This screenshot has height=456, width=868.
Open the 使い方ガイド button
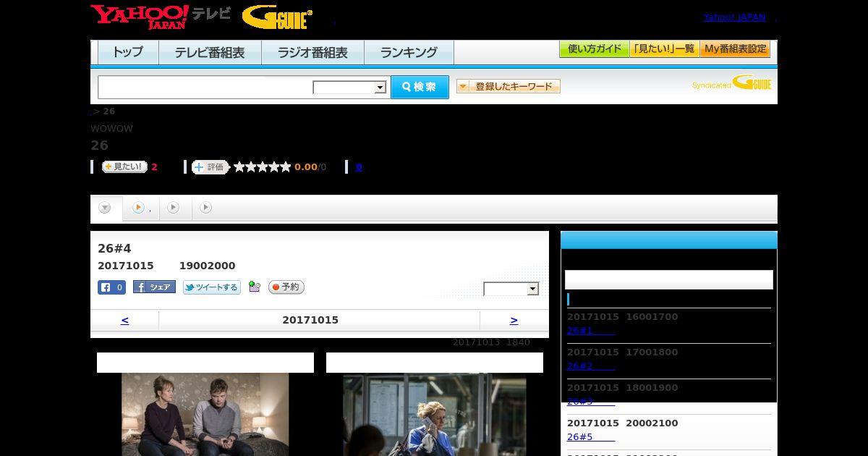[x=594, y=49]
